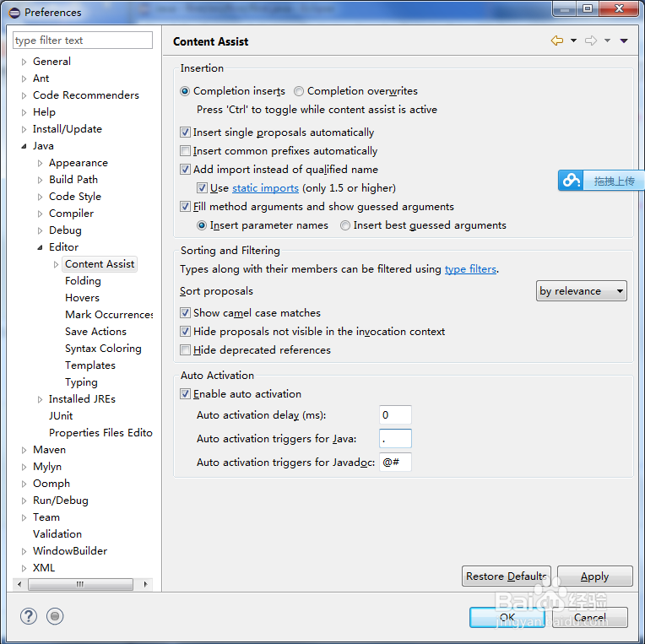This screenshot has height=644, width=645.
Task: Open the static imports link
Action: click(265, 188)
